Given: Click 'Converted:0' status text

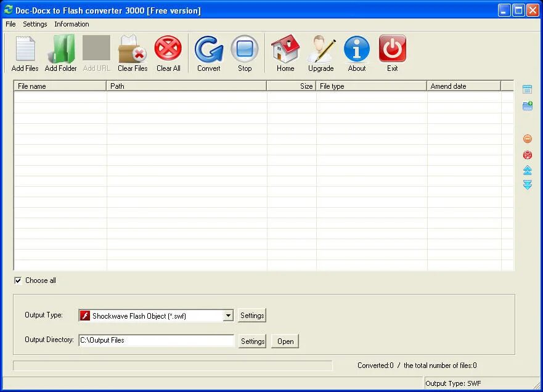Looking at the screenshot, I should click(x=375, y=365).
